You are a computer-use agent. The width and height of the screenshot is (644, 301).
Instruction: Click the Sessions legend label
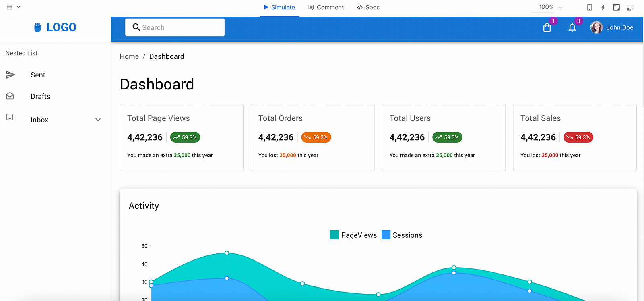point(407,235)
